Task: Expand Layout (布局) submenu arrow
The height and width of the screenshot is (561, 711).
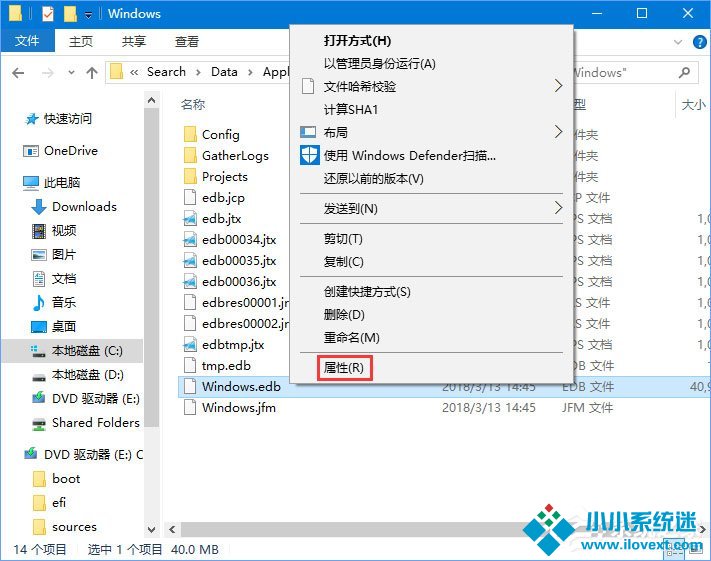Action: (558, 132)
